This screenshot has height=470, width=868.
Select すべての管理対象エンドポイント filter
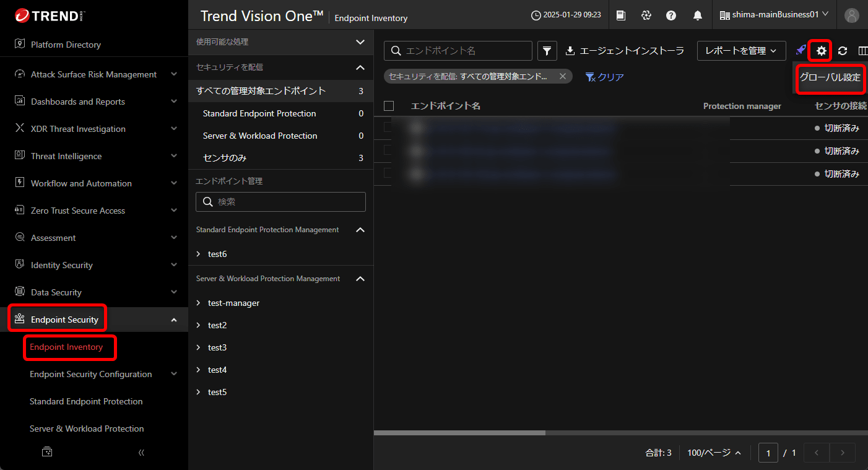pos(280,91)
